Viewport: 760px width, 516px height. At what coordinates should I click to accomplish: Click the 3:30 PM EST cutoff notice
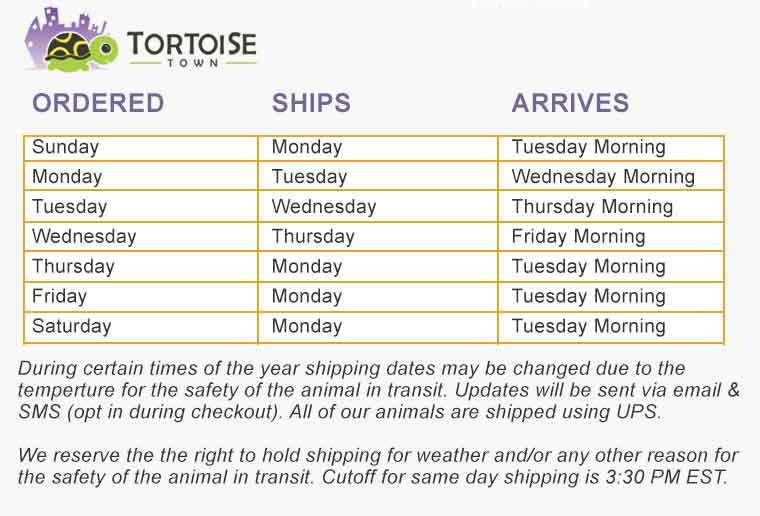525,477
